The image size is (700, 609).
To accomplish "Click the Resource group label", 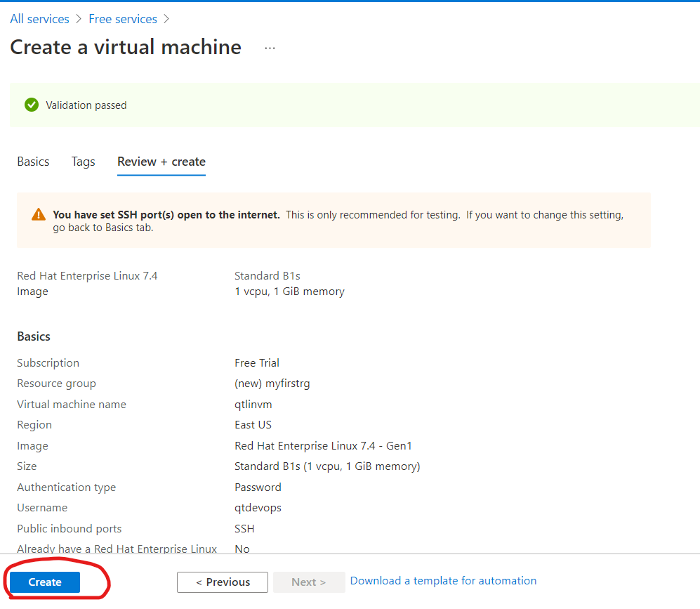I will (56, 384).
